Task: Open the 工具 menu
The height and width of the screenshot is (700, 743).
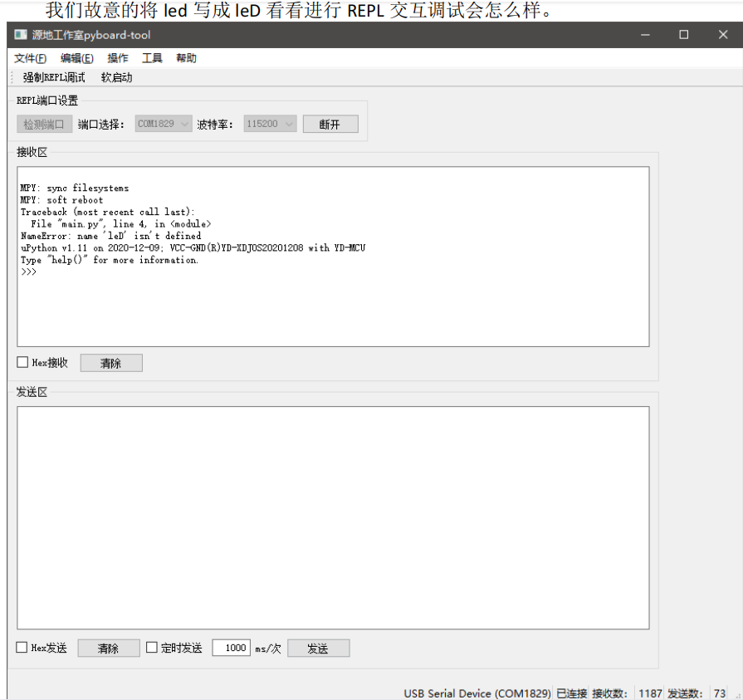Action: [152, 58]
